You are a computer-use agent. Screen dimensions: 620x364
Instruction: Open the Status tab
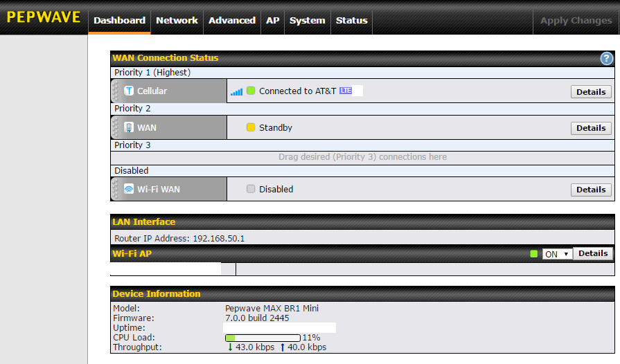pyautogui.click(x=351, y=20)
